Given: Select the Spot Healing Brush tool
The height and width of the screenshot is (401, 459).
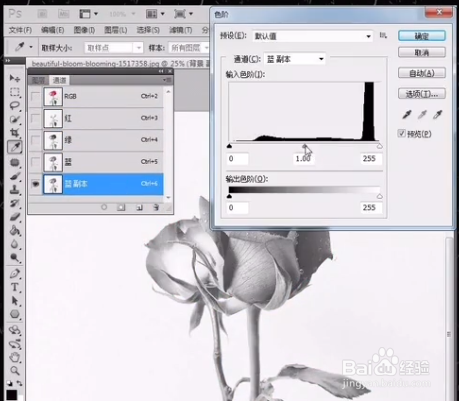Looking at the screenshot, I should pos(15,162).
